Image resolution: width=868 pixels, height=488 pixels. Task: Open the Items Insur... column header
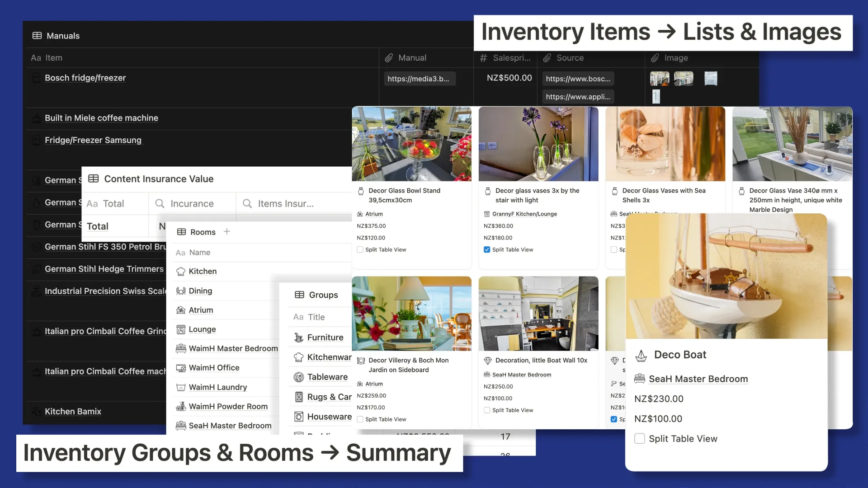click(x=285, y=204)
